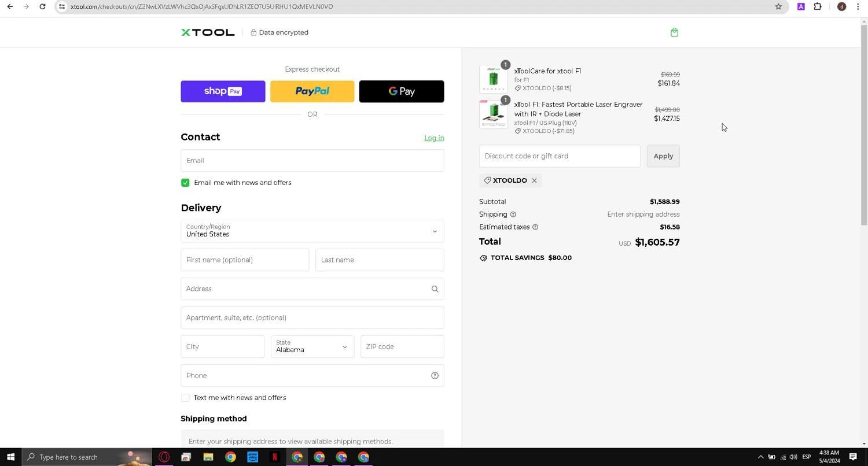Viewport: 868px width, 466px height.
Task: Click the xTool F1 Laser Engraver thumbnail
Action: click(x=493, y=114)
